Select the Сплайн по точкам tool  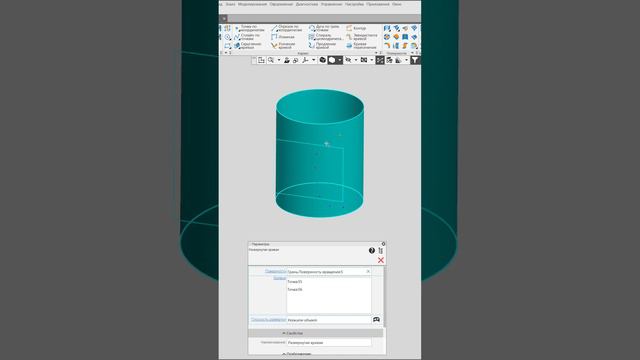[247, 37]
